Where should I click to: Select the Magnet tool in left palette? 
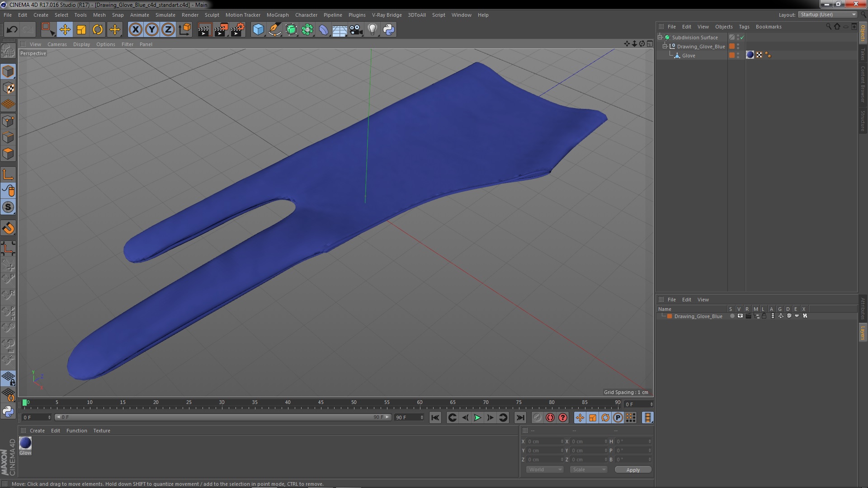tap(8, 228)
